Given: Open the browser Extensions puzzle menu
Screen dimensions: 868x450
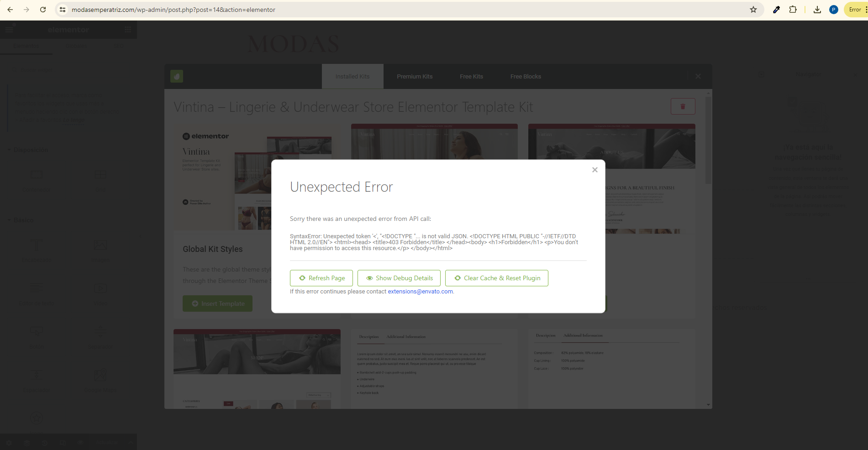Looking at the screenshot, I should pyautogui.click(x=793, y=10).
